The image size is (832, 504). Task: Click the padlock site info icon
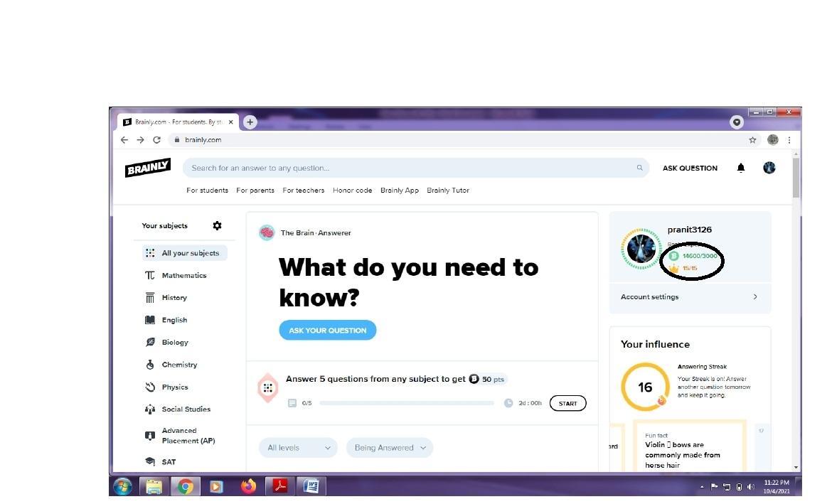(x=176, y=140)
